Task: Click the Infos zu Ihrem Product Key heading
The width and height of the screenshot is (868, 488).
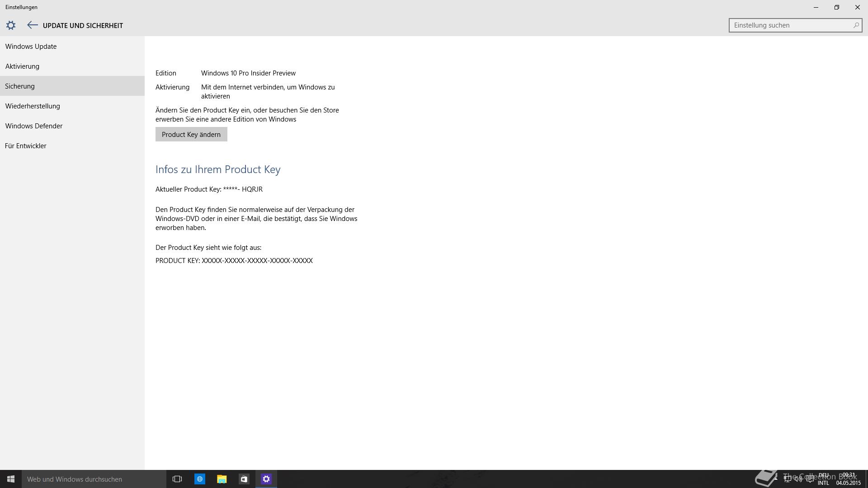Action: (x=218, y=169)
